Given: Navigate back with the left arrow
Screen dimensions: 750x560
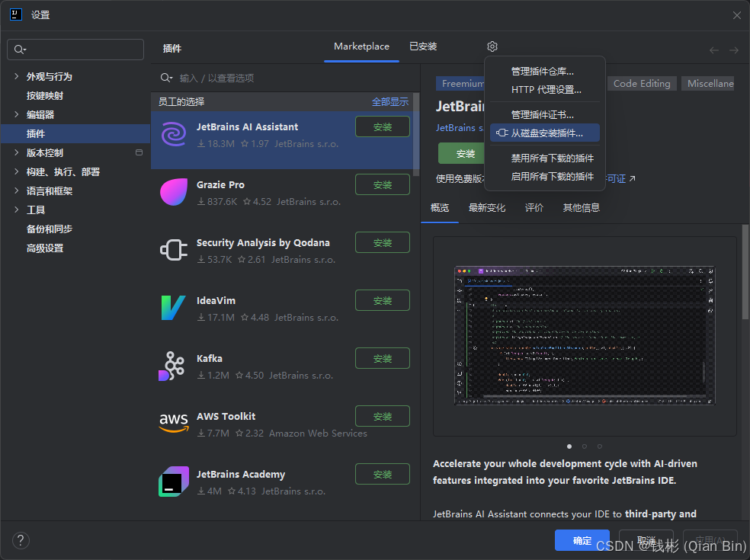Looking at the screenshot, I should [714, 50].
